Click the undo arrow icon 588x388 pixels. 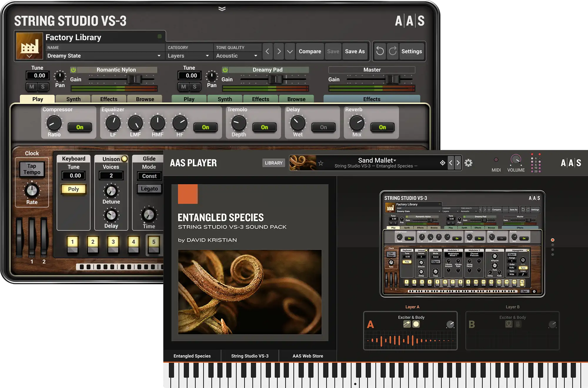click(380, 51)
